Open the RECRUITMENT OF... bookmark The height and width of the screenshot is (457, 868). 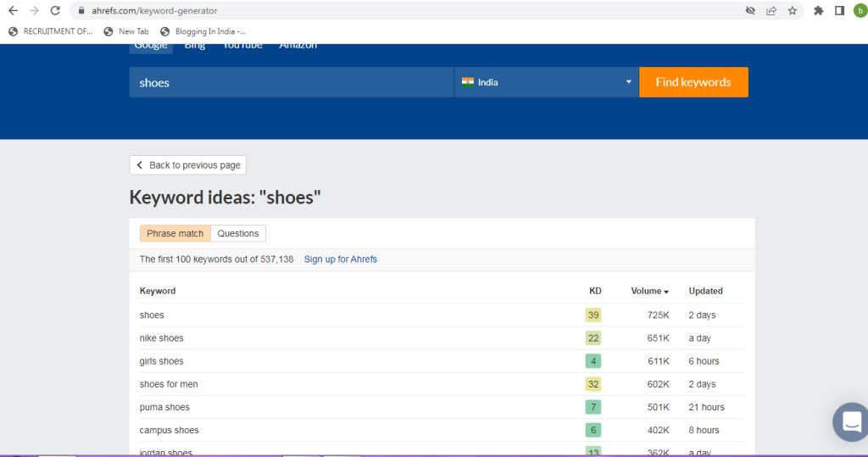(x=50, y=31)
